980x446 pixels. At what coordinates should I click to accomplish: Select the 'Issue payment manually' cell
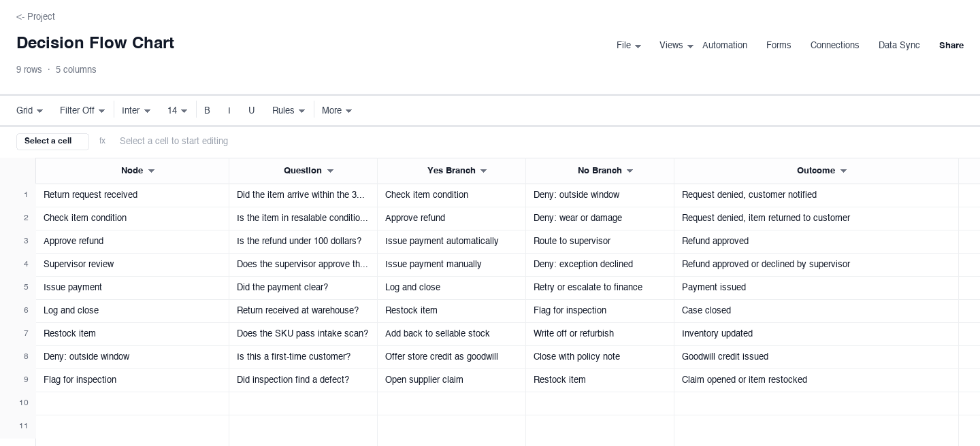451,264
